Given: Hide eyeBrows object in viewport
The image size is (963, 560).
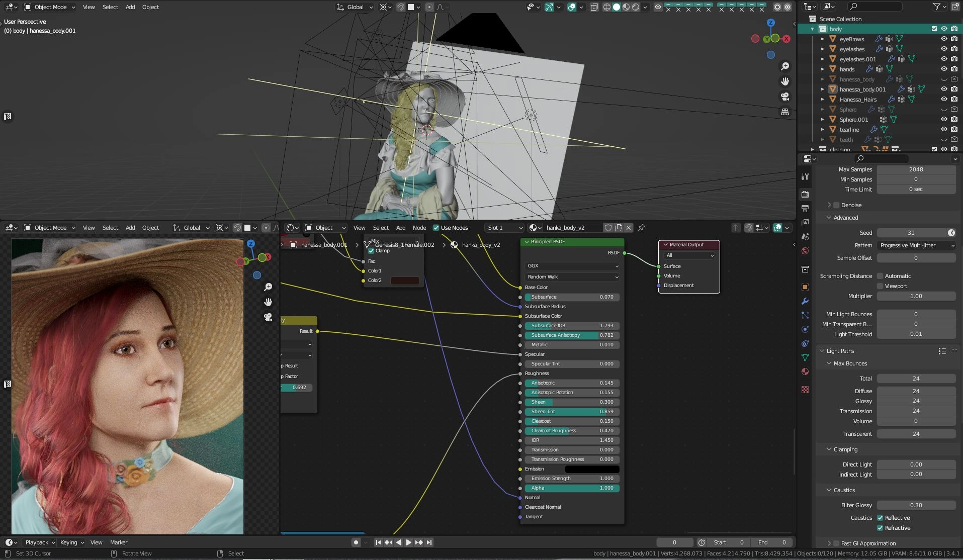Looking at the screenshot, I should click(944, 39).
